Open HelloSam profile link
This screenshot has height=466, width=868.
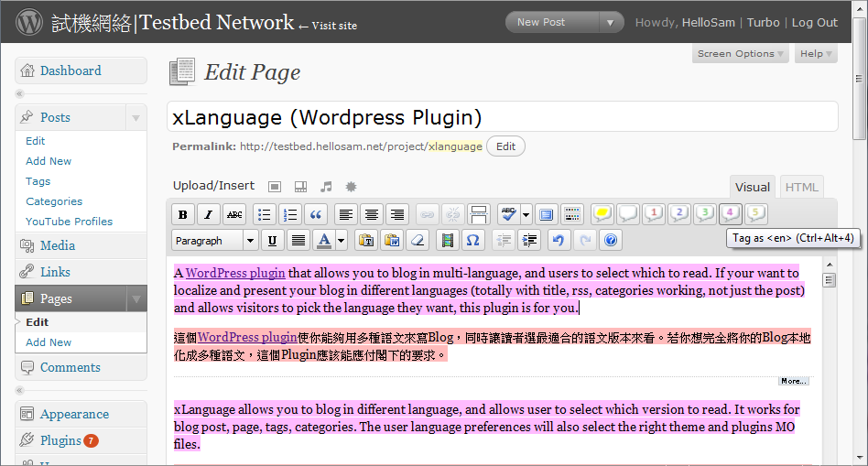point(709,23)
